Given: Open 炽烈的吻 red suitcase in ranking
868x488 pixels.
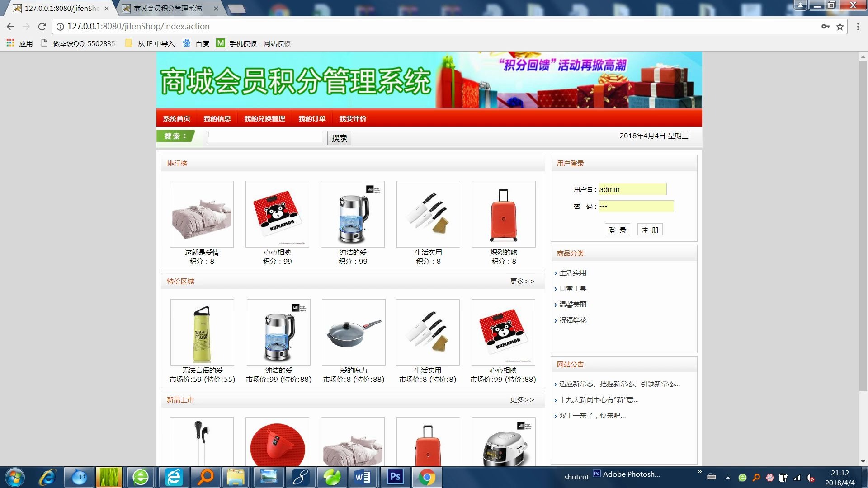Looking at the screenshot, I should coord(504,214).
